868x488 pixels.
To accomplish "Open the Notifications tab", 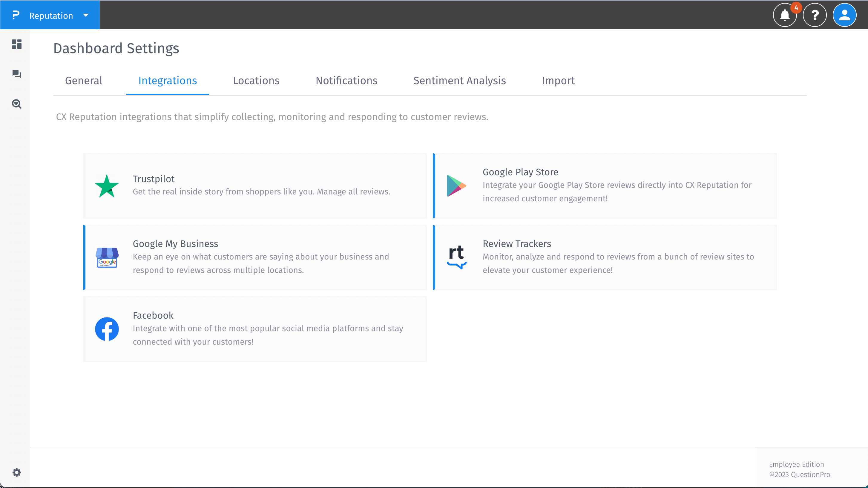I will pyautogui.click(x=346, y=81).
